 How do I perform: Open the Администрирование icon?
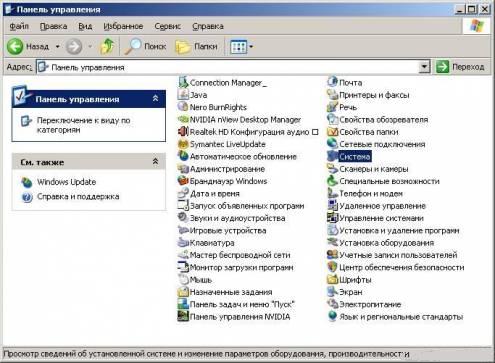pos(221,169)
